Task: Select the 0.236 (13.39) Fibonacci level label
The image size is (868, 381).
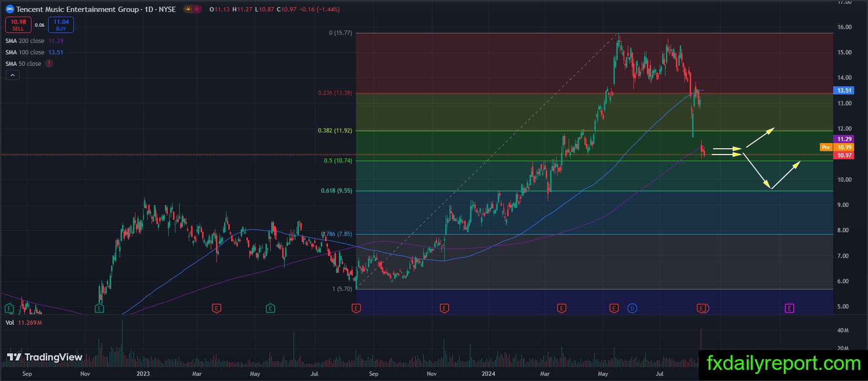Action: coord(335,93)
